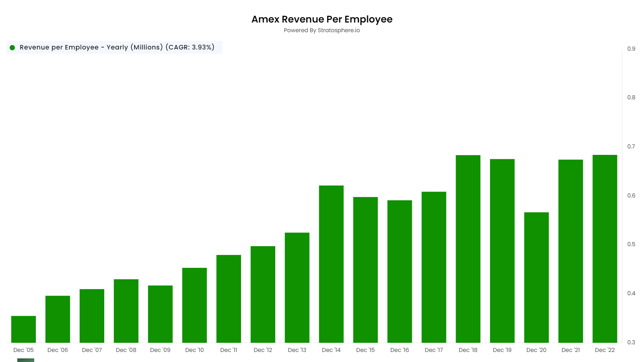
Task: Click the 0.8 y-axis value
Action: click(631, 97)
